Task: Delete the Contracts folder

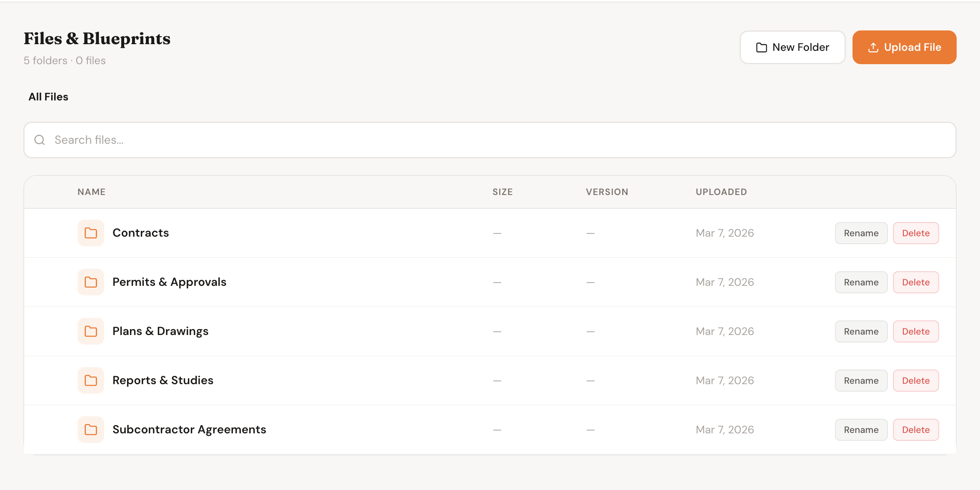Action: click(x=915, y=233)
